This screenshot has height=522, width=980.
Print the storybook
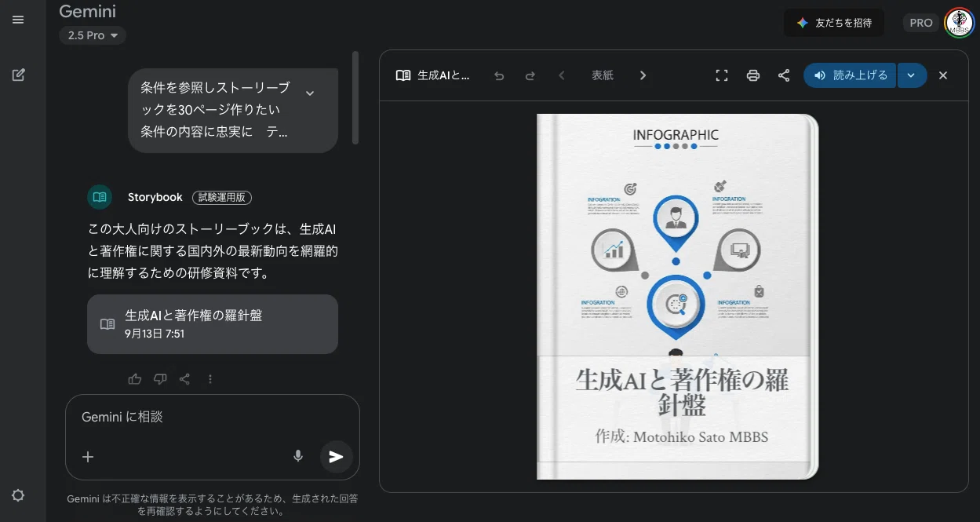tap(753, 75)
